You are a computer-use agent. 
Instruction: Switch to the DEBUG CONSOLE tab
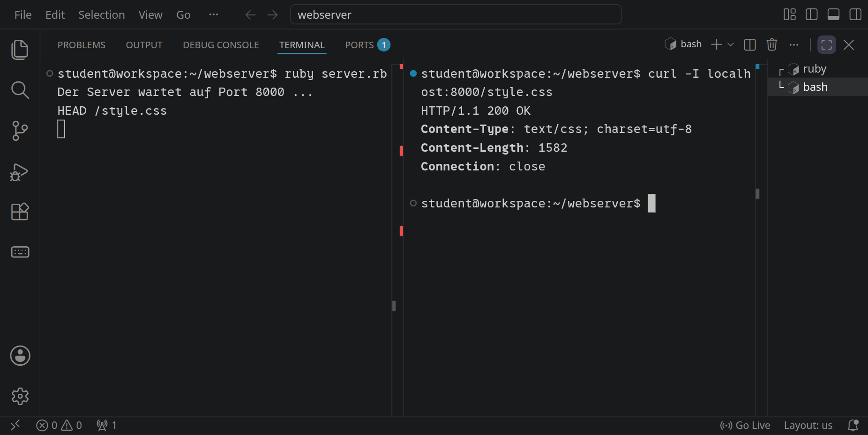[221, 45]
